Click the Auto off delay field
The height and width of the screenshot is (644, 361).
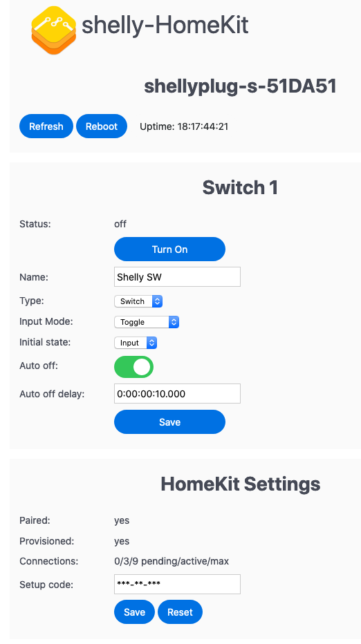(x=177, y=393)
